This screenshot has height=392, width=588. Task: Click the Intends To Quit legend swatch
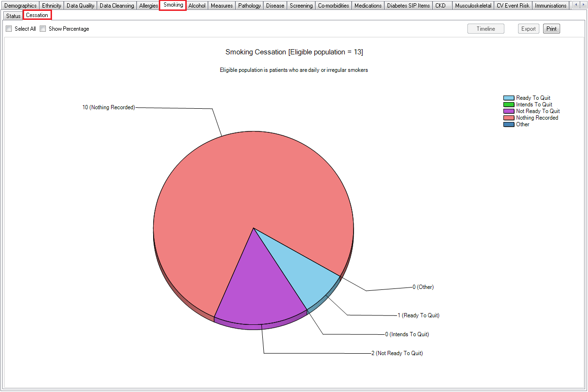pyautogui.click(x=509, y=105)
